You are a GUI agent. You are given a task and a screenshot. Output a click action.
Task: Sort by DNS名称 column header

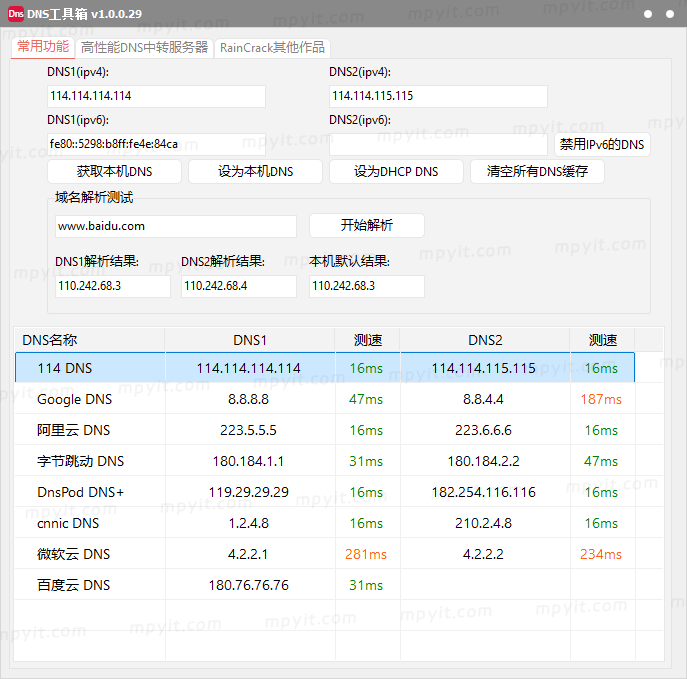click(x=90, y=340)
